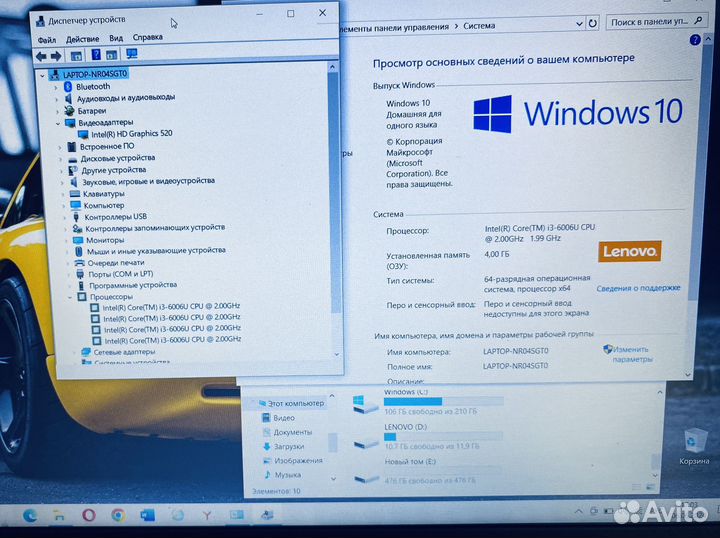Open the Справка menu
The image size is (720, 538).
tap(147, 37)
